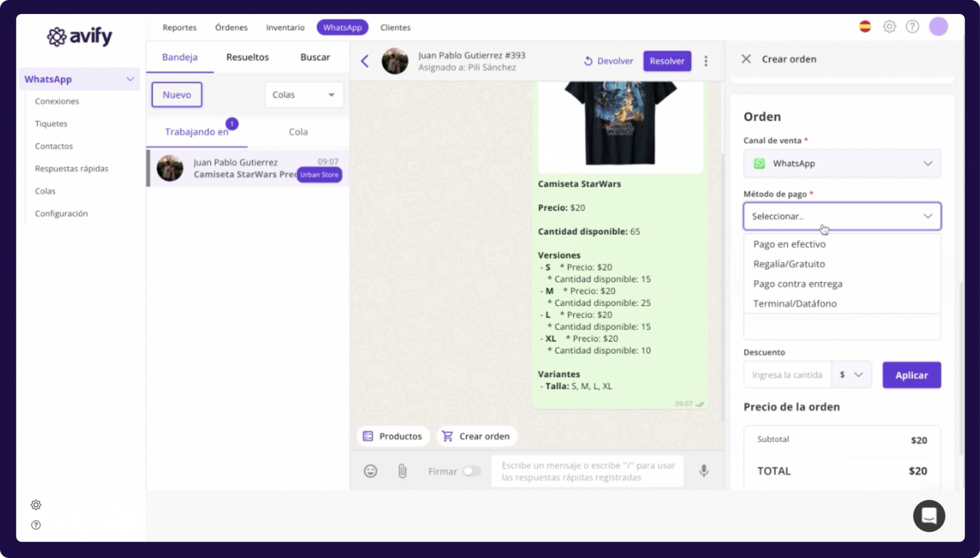The height and width of the screenshot is (558, 980).
Task: Click the Spanish flag language icon
Action: 865,27
